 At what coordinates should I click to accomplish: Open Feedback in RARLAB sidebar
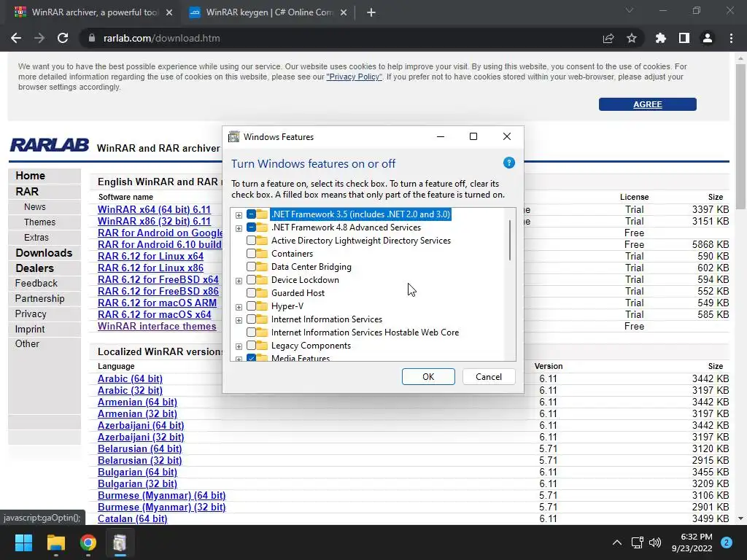(36, 283)
